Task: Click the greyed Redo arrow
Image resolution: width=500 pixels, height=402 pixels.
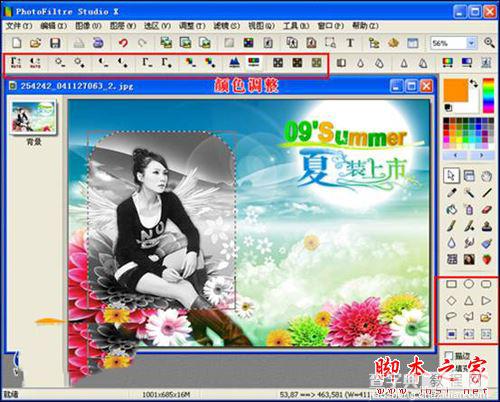Action: pyautogui.click(x=142, y=43)
